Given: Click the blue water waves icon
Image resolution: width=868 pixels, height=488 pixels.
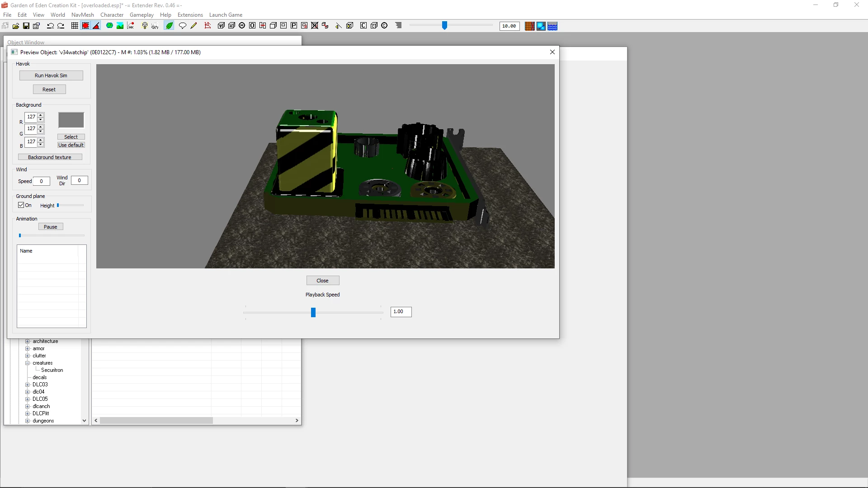Looking at the screenshot, I should coord(552,26).
